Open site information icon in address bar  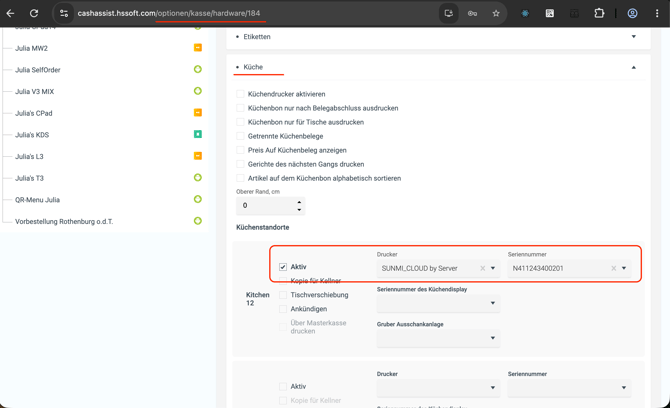tap(64, 13)
